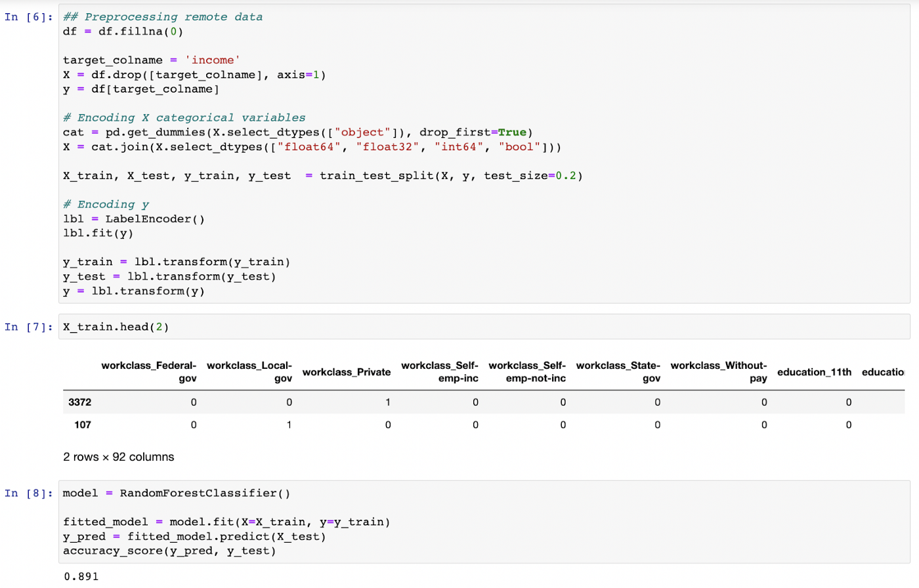Click the accuracy_score(y_pred, y_test) line

[169, 551]
